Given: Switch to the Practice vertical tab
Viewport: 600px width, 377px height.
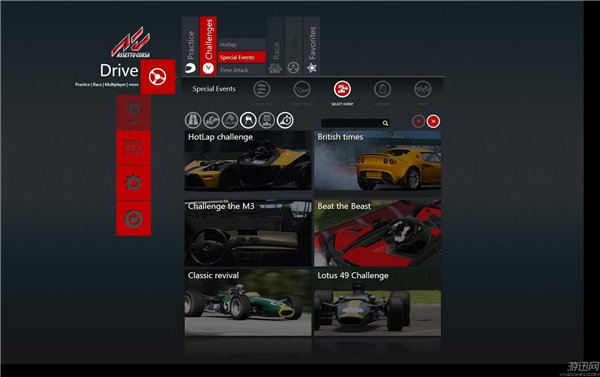Looking at the screenshot, I should (x=190, y=46).
